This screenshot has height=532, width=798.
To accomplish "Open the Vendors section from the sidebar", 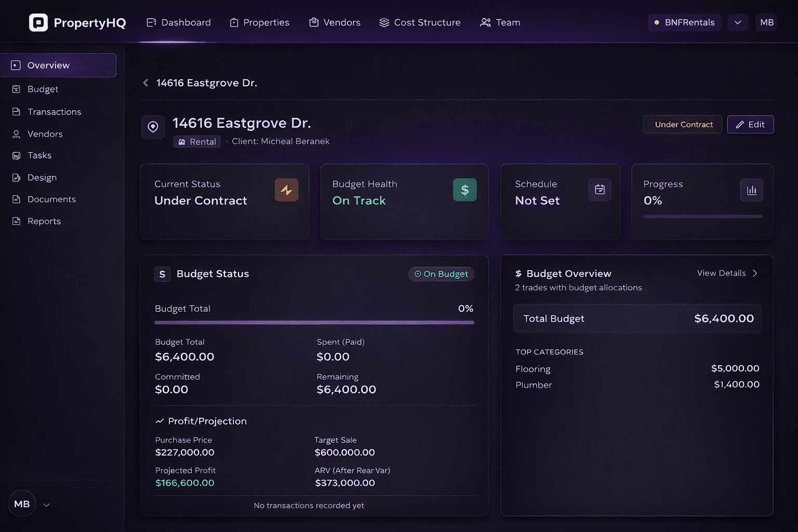I will click(45, 134).
